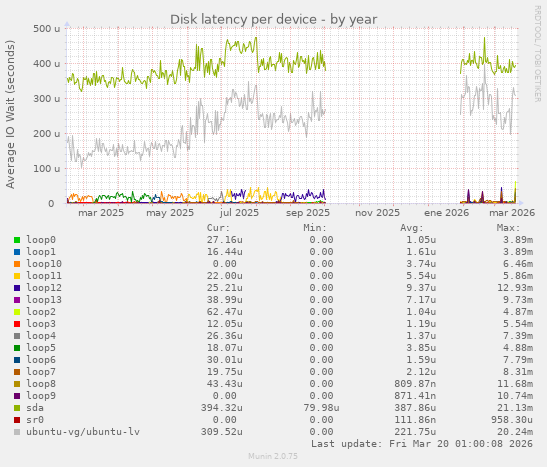Select the loop5 legend label
Image resolution: width=547 pixels, height=467 pixels.
tap(41, 348)
